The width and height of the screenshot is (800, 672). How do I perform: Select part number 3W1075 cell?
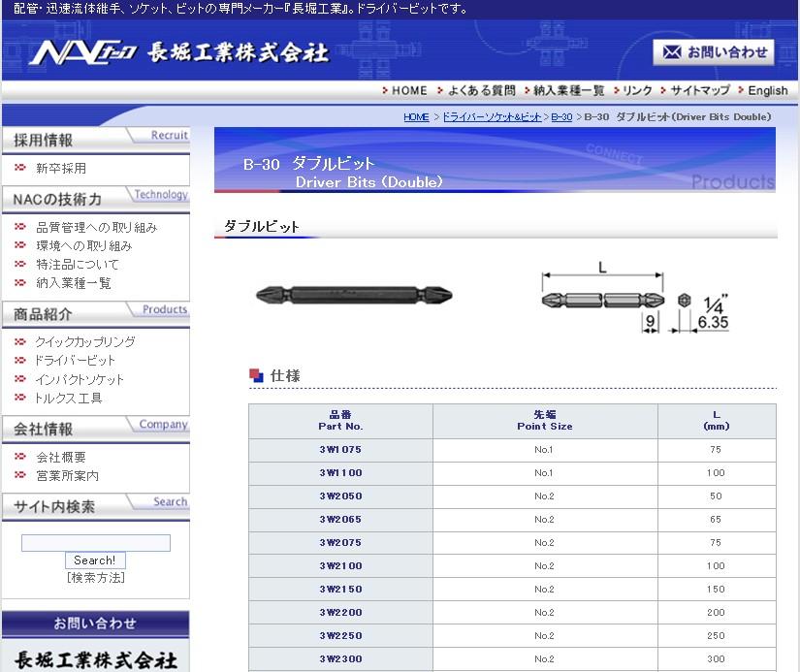(340, 450)
